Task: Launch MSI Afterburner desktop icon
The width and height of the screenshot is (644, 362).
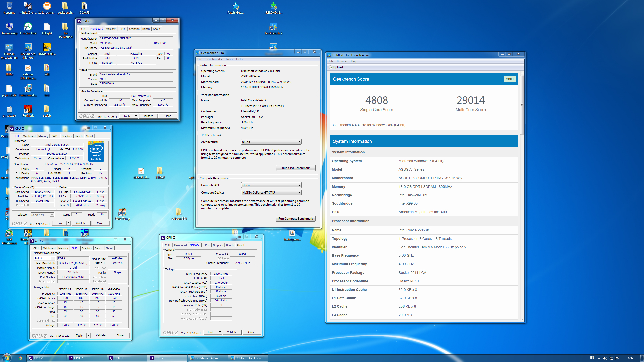Action: (x=9, y=237)
